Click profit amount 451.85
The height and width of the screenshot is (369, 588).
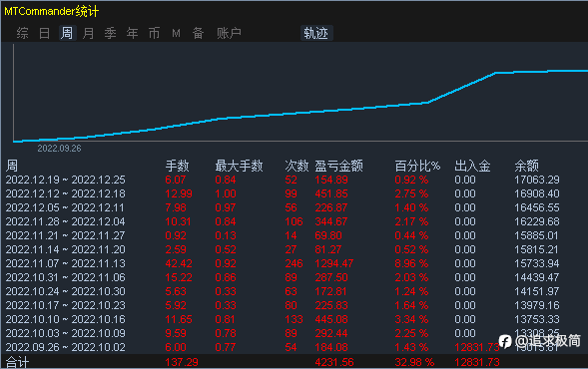click(331, 193)
